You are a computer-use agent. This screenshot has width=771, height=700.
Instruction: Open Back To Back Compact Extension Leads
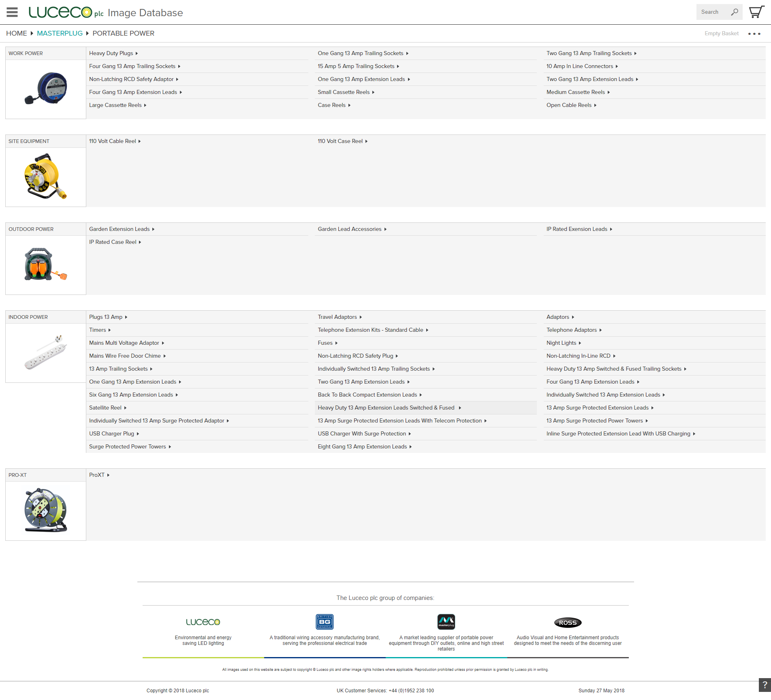(x=369, y=395)
